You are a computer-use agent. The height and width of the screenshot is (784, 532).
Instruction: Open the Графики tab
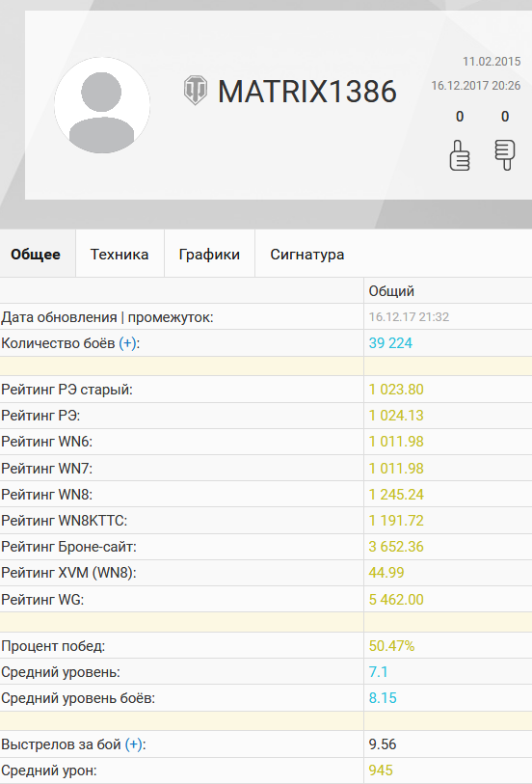click(209, 254)
